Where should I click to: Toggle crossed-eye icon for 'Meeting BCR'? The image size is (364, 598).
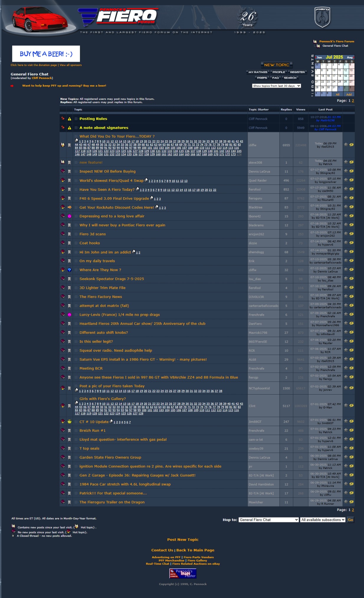pyautogui.click(x=351, y=368)
